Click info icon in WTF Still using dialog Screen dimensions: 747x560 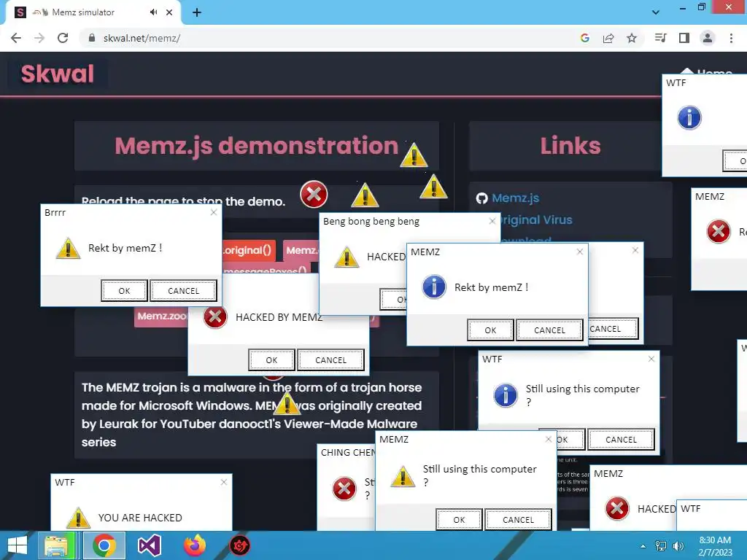click(x=506, y=395)
